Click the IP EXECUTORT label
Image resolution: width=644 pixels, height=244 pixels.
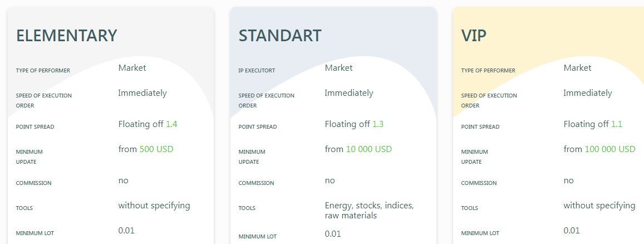[257, 71]
